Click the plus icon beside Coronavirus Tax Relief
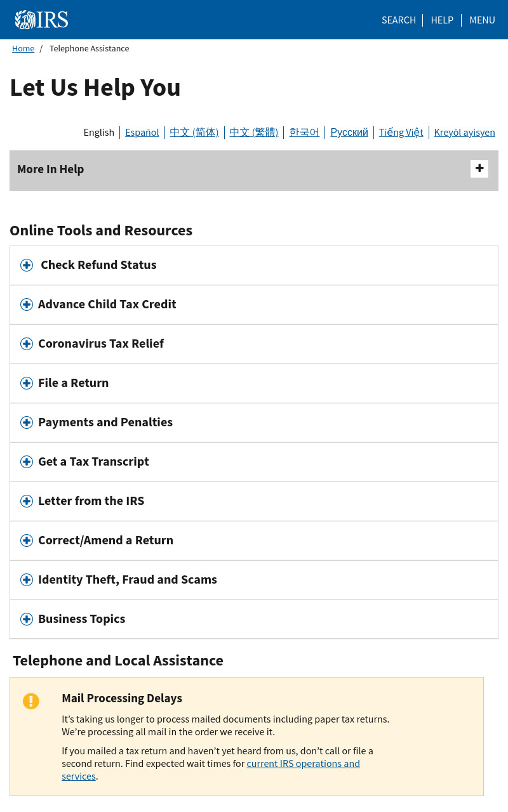 click(x=27, y=344)
